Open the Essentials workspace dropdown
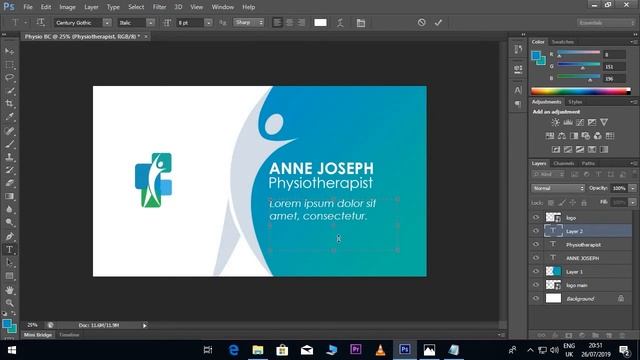This screenshot has height=360, width=640. (606, 23)
